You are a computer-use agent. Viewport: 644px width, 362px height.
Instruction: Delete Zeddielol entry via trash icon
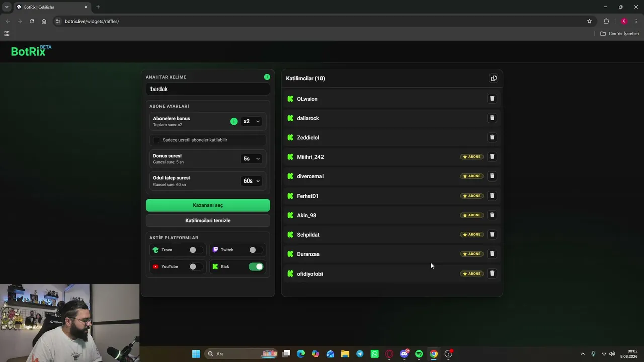click(x=492, y=137)
